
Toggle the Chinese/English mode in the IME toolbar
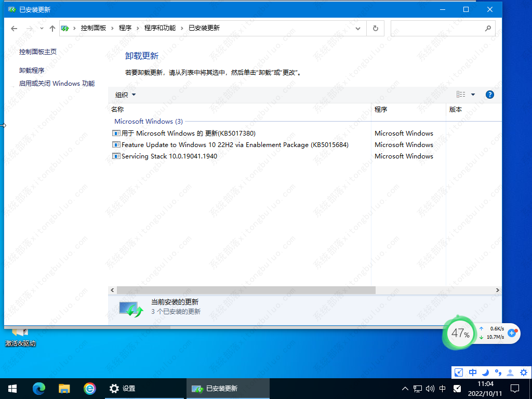[473, 373]
